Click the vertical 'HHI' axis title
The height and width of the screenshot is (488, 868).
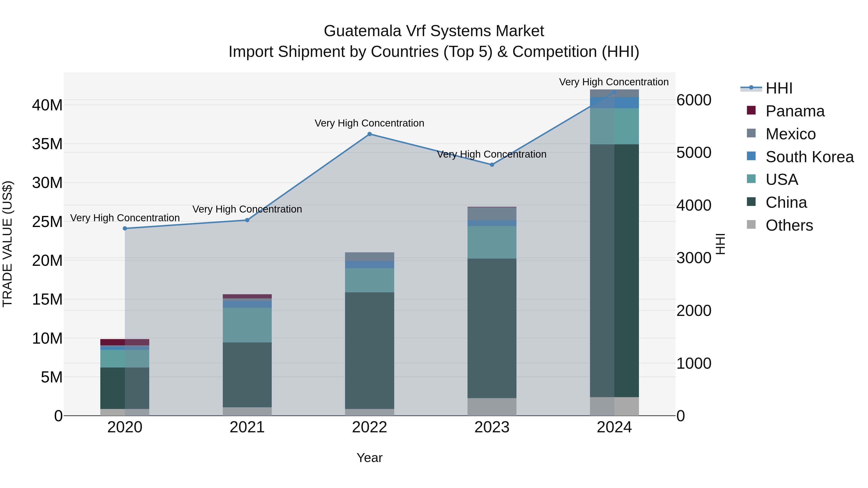tap(720, 244)
